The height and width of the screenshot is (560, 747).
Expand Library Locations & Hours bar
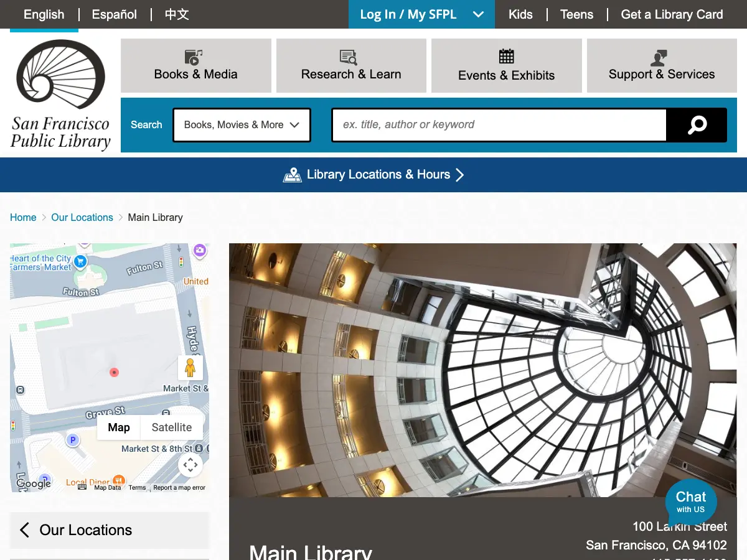[374, 175]
